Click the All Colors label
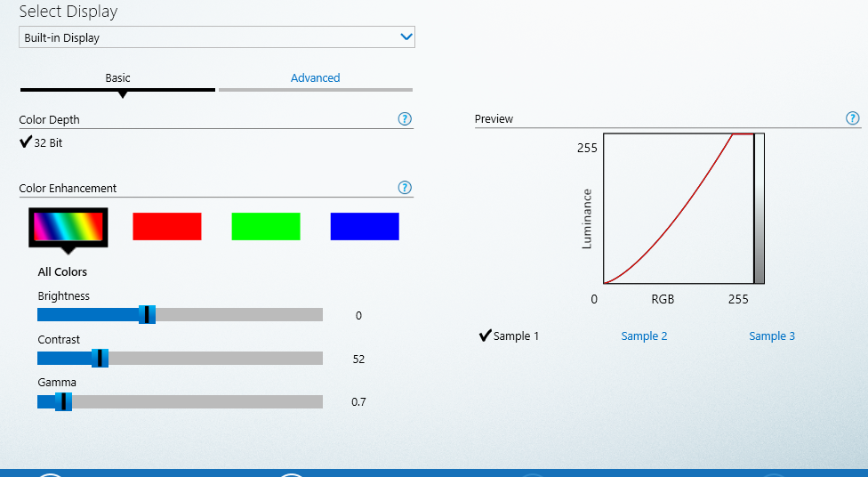The height and width of the screenshot is (477, 868). pos(62,272)
